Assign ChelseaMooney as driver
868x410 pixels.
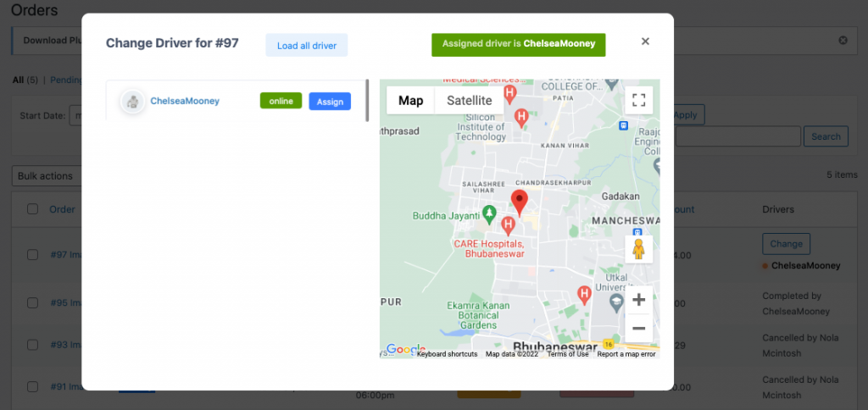(x=330, y=102)
